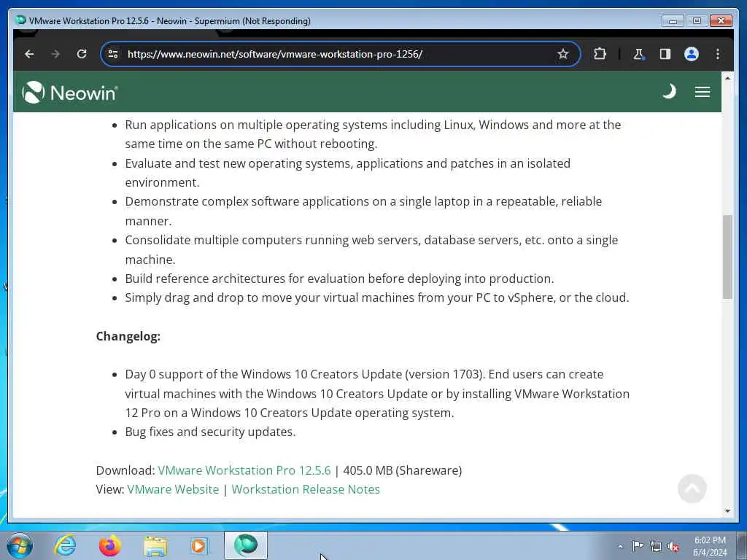Open Windows Media Player from taskbar
The width and height of the screenshot is (747, 560).
point(200,546)
